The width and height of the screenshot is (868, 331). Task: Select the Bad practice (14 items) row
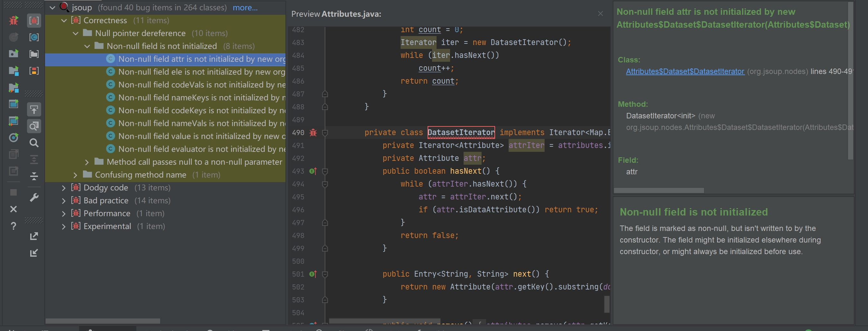tap(165, 200)
